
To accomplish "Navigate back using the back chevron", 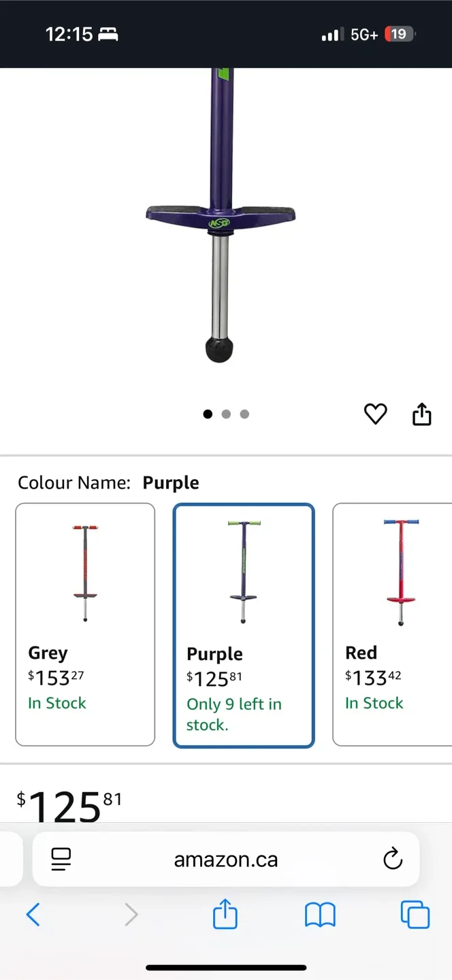I will pos(33,915).
